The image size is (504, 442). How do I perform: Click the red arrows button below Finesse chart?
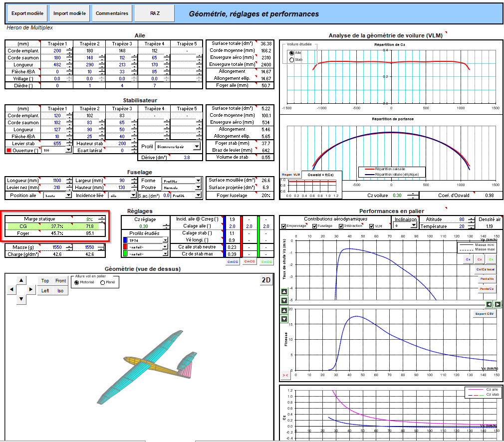285,374
